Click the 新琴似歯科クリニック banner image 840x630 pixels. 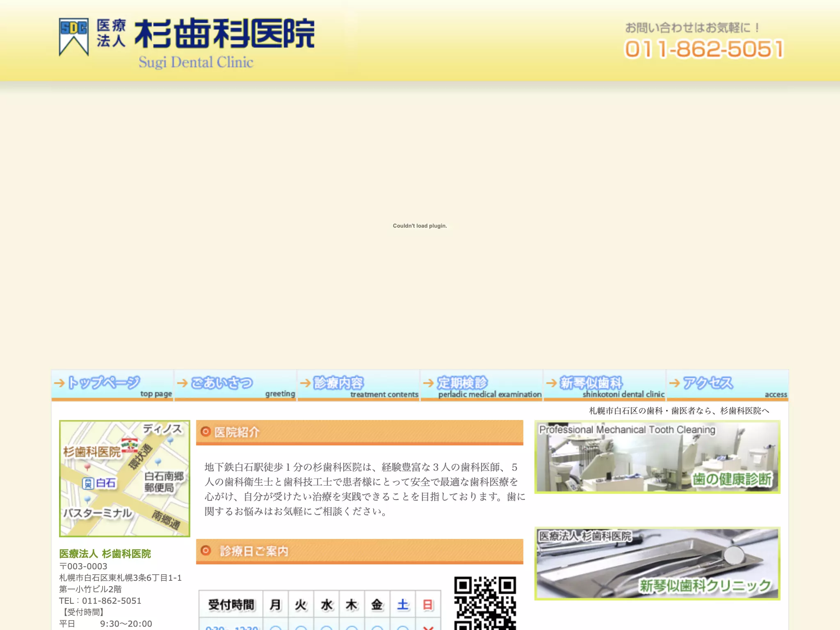657,564
